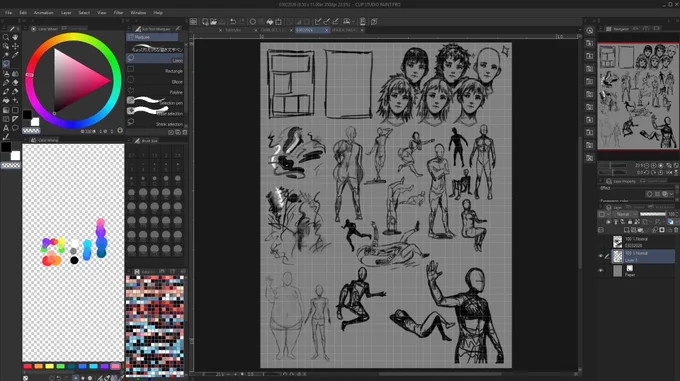
Task: Toggle Snap to Ruler in command bar
Action: 318,22
